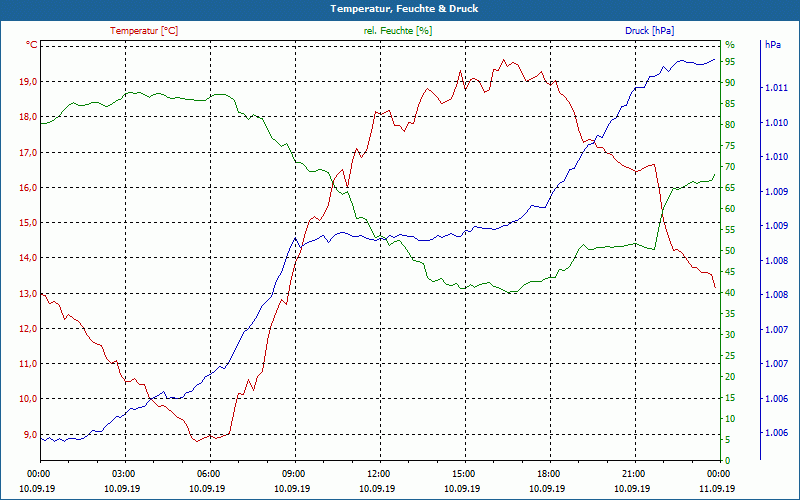Click the chart title Temperatur, Feuchte & Druck
Screen dimensions: 800x500
pyautogui.click(x=404, y=9)
